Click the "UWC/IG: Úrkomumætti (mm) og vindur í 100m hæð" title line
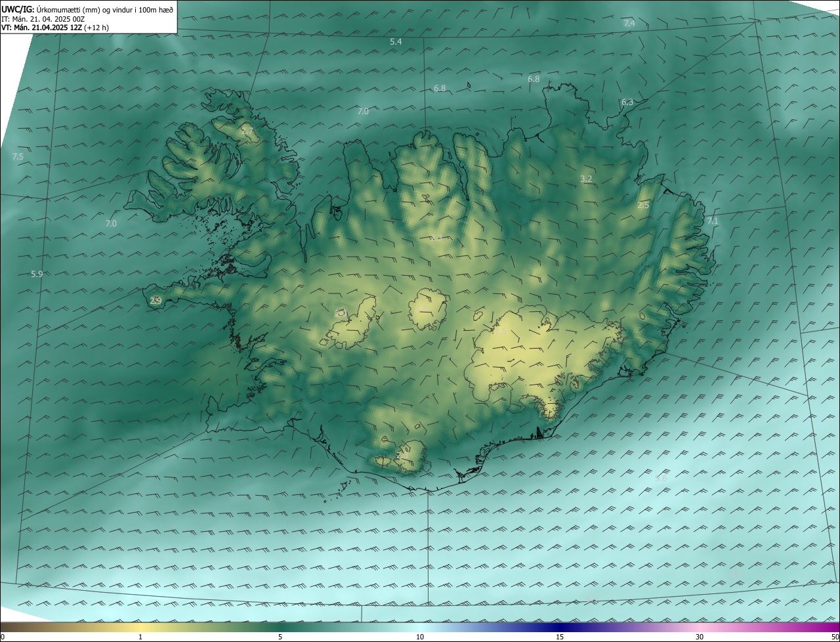Viewport: 840px width, 642px height. [87, 9]
